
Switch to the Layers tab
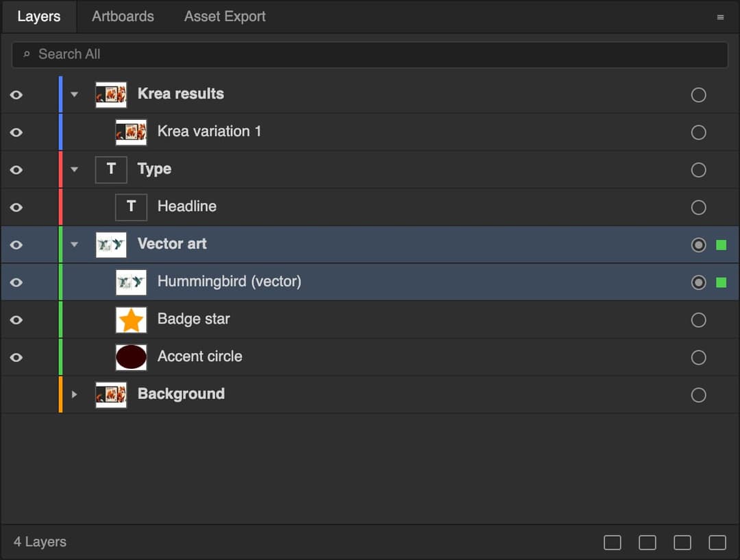point(38,16)
